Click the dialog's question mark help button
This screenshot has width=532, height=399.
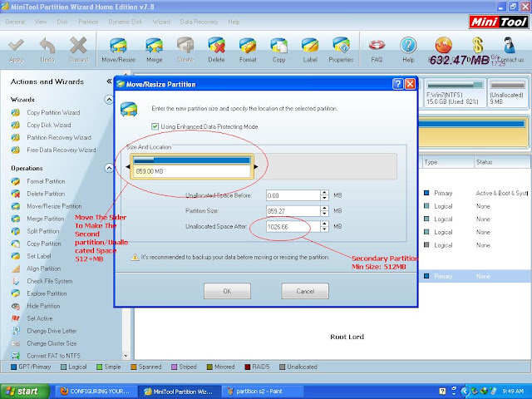[397, 84]
